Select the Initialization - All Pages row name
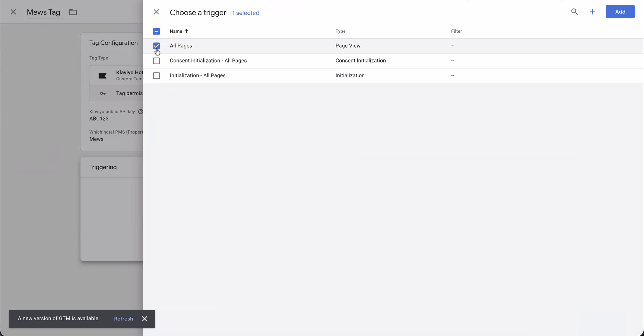The width and height of the screenshot is (644, 336). tap(197, 75)
